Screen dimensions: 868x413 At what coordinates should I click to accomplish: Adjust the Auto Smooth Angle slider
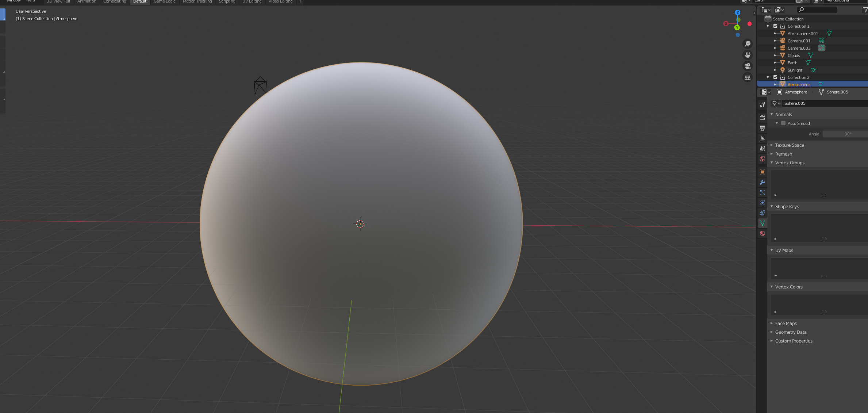point(845,134)
